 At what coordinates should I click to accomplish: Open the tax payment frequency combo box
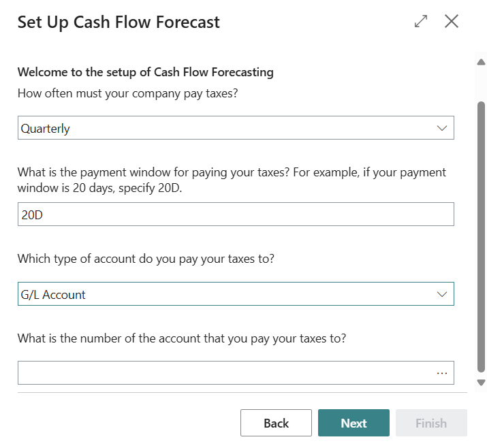(x=236, y=128)
